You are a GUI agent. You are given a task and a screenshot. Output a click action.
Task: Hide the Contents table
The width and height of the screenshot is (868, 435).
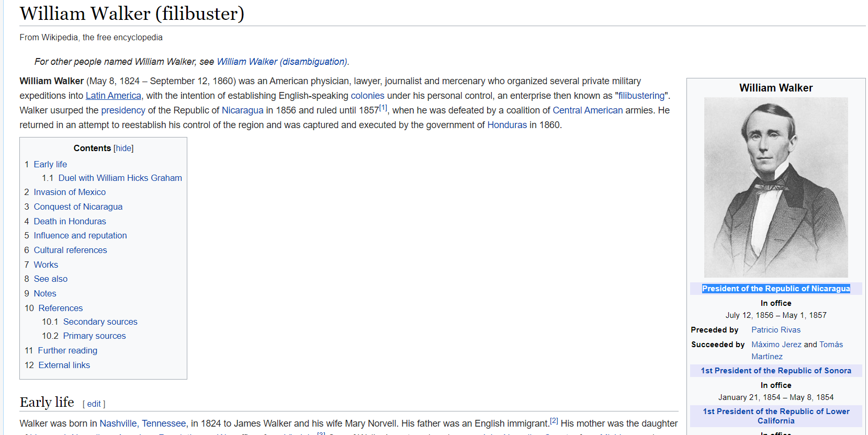[123, 148]
